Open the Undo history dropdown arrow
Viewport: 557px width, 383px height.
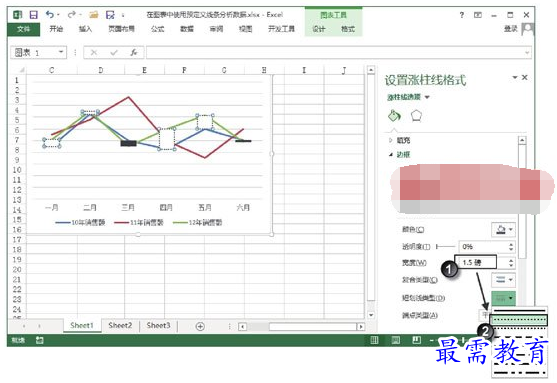coord(58,15)
